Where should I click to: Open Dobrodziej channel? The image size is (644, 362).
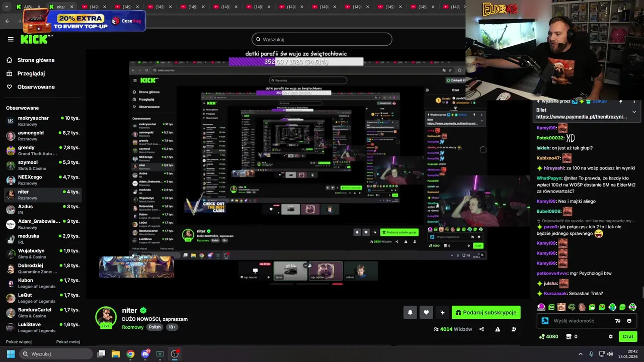(43, 268)
